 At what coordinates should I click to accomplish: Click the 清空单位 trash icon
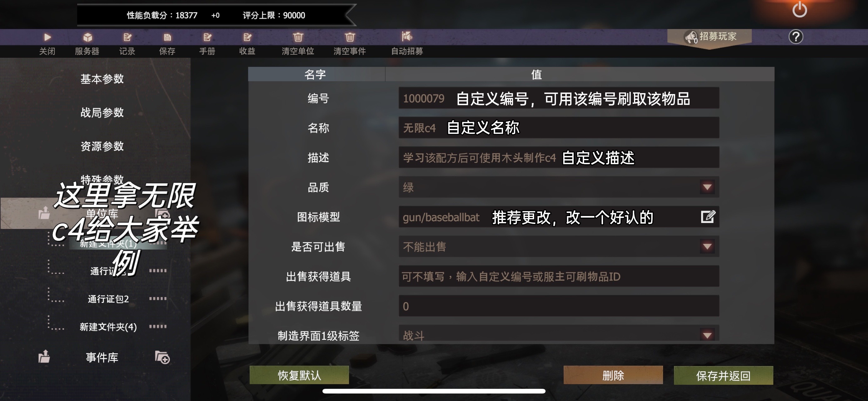click(298, 37)
